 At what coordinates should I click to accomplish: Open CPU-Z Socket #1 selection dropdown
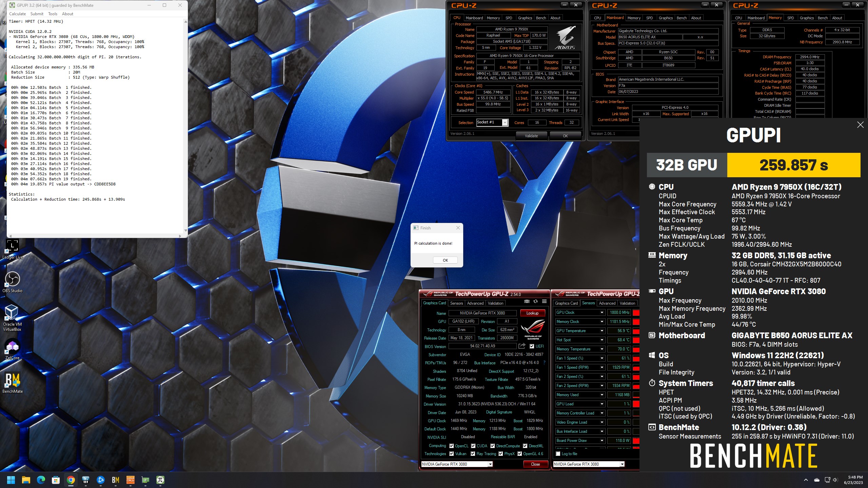pos(505,123)
